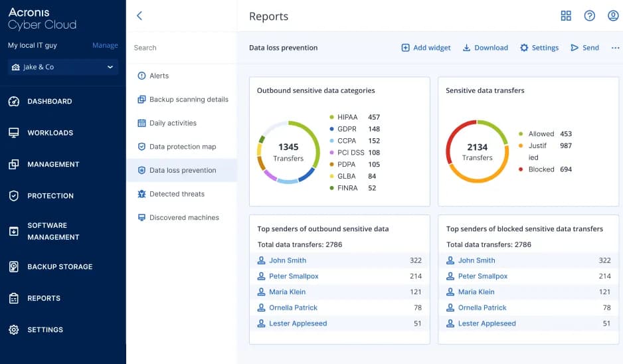
Task: Open the user account profile icon
Action: pyautogui.click(x=613, y=16)
